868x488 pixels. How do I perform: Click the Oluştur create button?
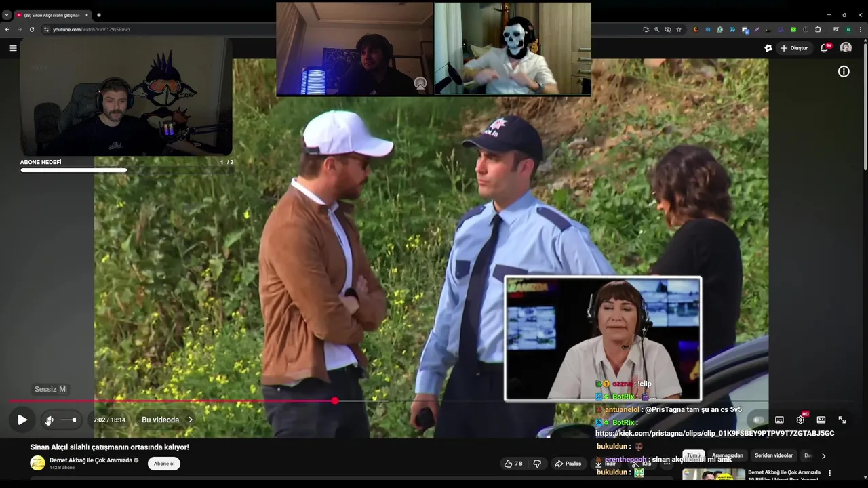pyautogui.click(x=794, y=48)
